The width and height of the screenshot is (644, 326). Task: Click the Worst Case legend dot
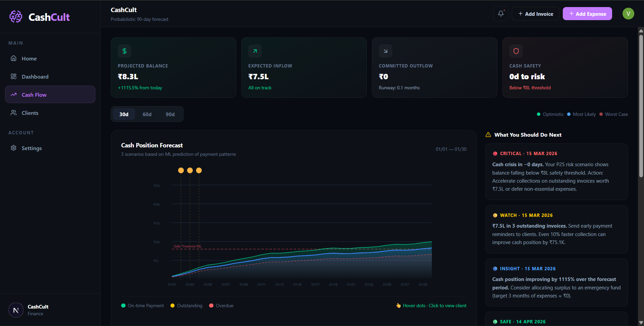(601, 114)
